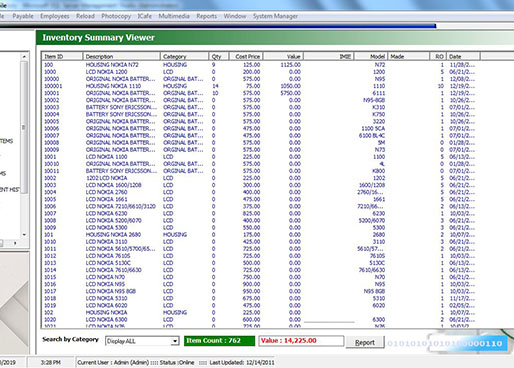Open the Window menu

click(x=235, y=16)
